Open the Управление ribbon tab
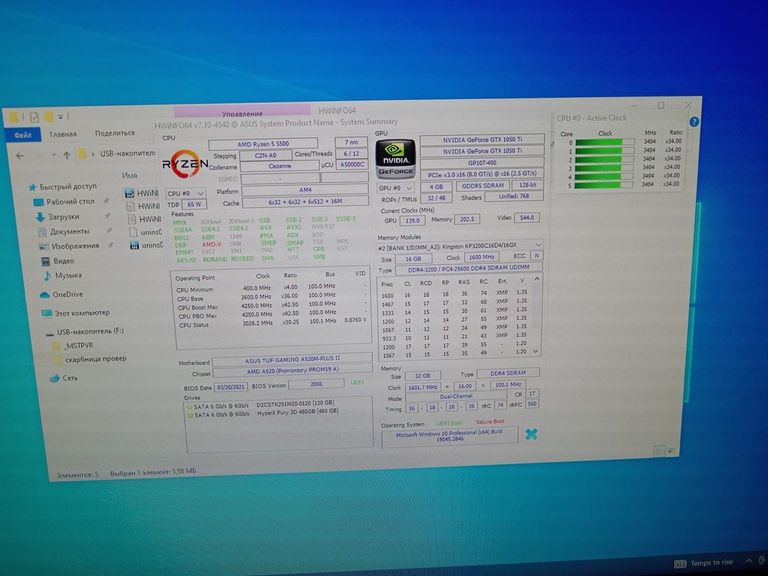This screenshot has width=768, height=576. coord(242,113)
